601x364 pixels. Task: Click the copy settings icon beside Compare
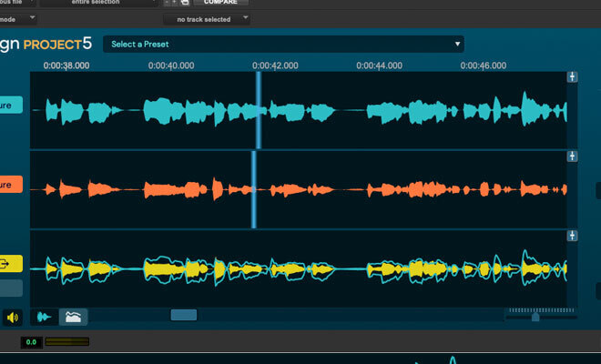point(184,3)
